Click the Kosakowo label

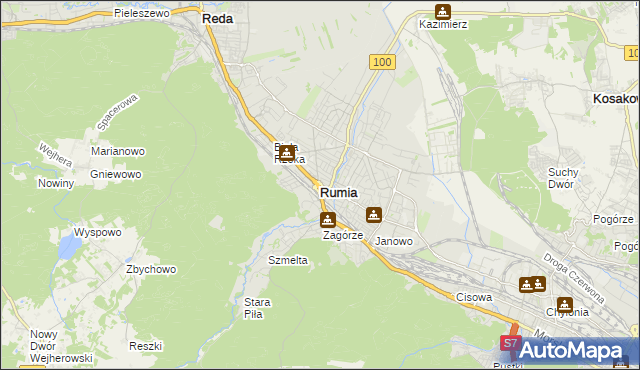[616, 99]
